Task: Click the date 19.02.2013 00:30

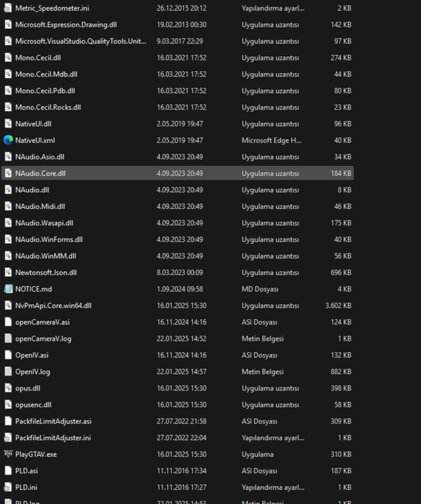Action: (181, 25)
